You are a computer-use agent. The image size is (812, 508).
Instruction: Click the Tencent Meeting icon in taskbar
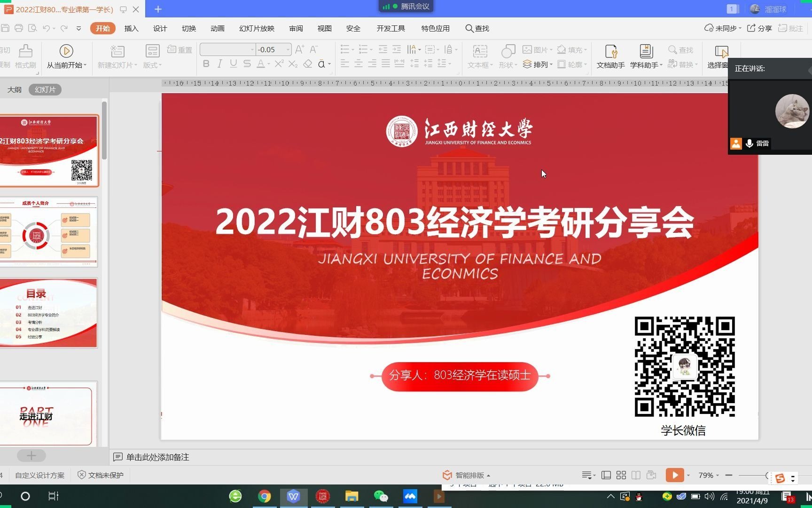click(410, 496)
